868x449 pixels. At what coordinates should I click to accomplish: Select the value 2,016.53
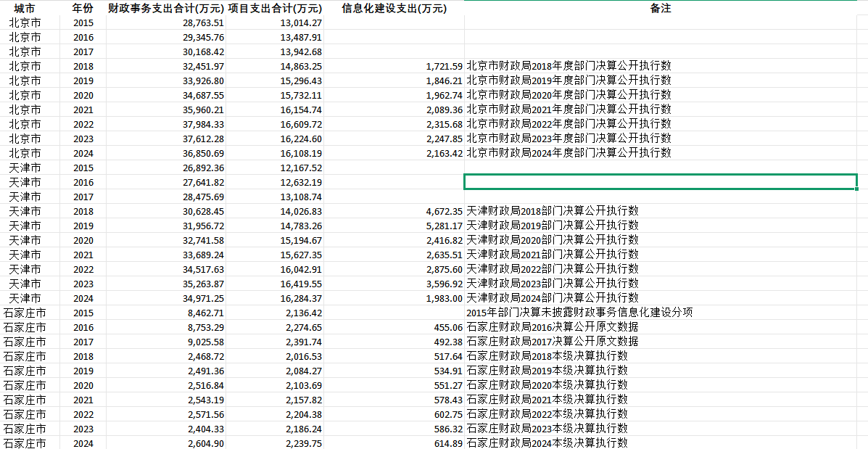point(303,355)
